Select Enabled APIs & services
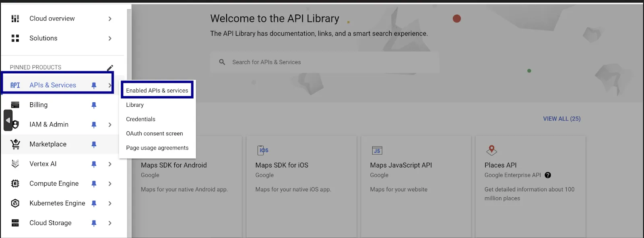 157,90
